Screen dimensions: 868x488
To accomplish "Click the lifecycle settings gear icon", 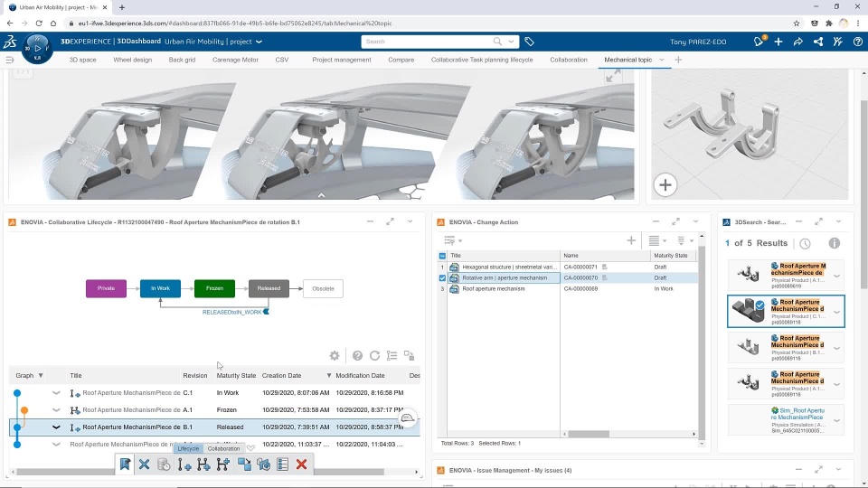I will point(335,355).
